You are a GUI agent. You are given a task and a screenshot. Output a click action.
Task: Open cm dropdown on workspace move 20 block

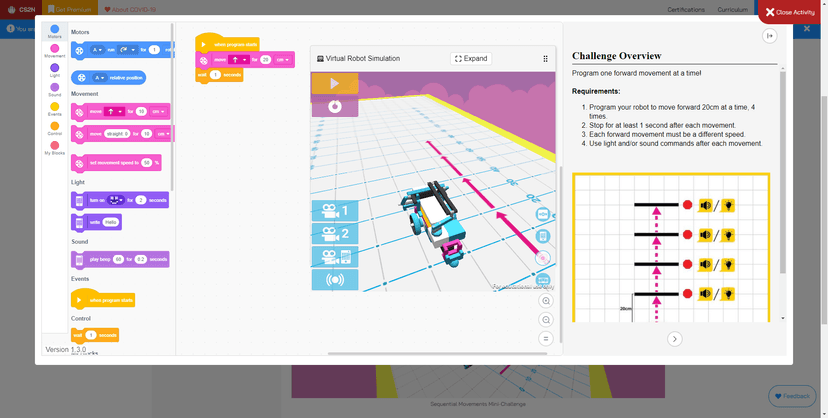(284, 60)
